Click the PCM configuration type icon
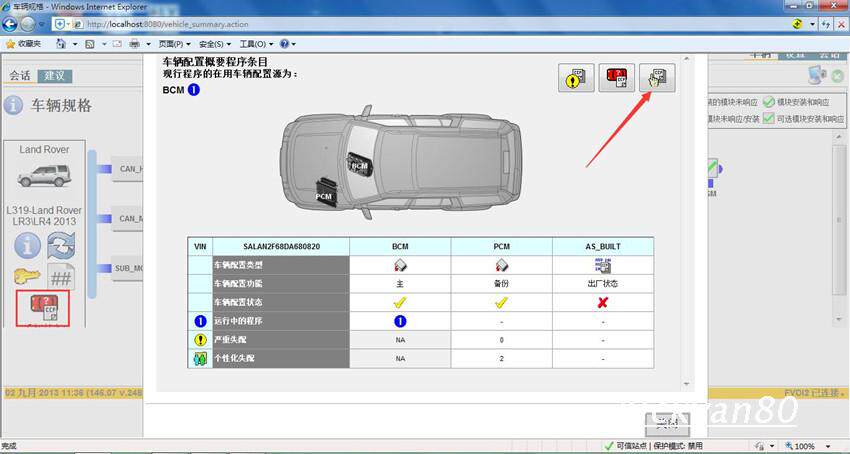The width and height of the screenshot is (850, 454). pos(501,265)
